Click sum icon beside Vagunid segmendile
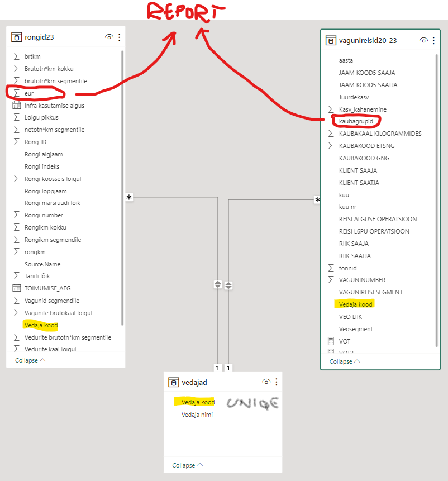This screenshot has height=481, width=448. pyautogui.click(x=17, y=301)
